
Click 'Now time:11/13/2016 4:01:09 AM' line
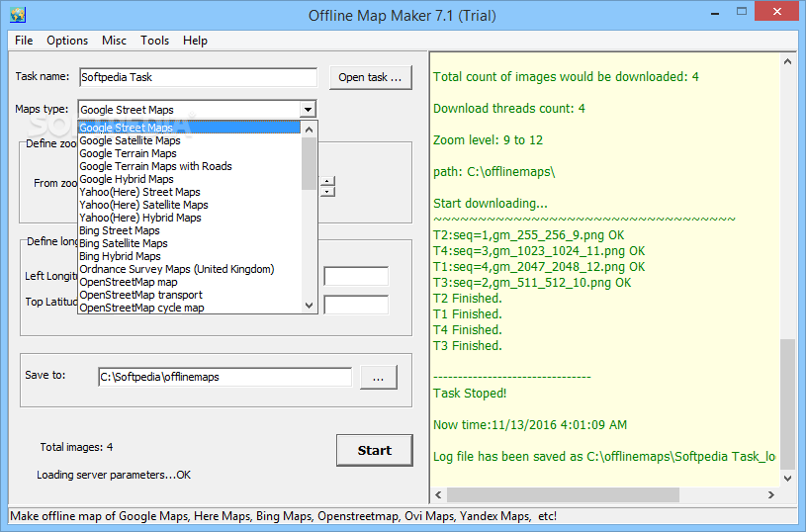pos(530,425)
